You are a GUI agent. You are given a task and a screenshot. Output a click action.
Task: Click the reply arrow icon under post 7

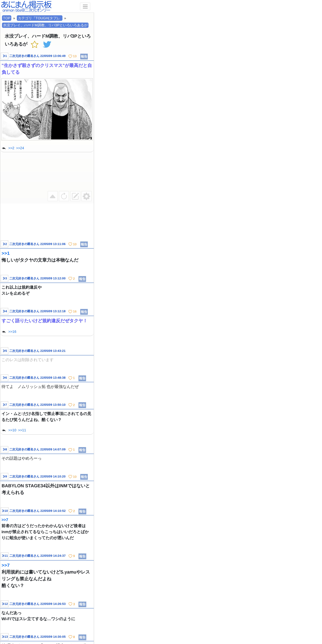[x=4, y=430]
